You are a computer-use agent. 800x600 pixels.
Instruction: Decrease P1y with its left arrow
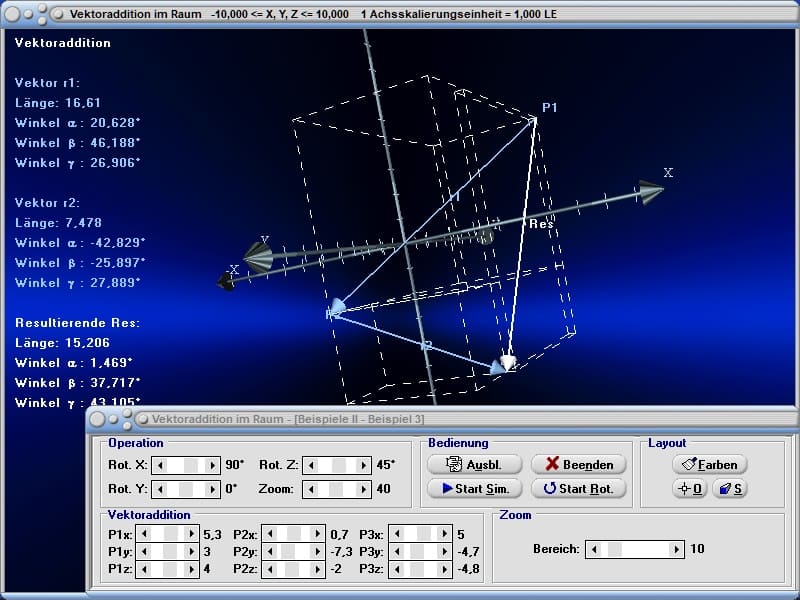tap(143, 551)
